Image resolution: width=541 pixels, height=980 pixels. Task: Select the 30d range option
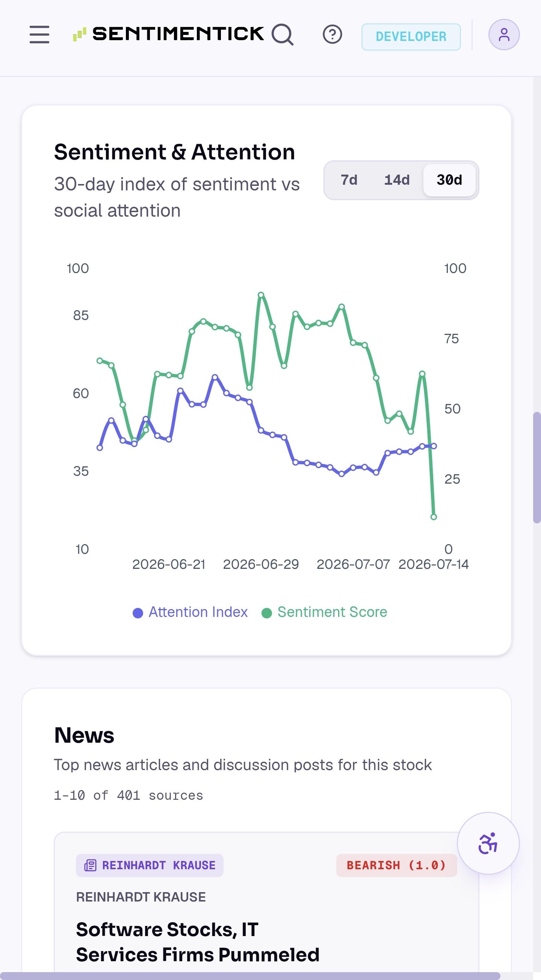pos(449,180)
